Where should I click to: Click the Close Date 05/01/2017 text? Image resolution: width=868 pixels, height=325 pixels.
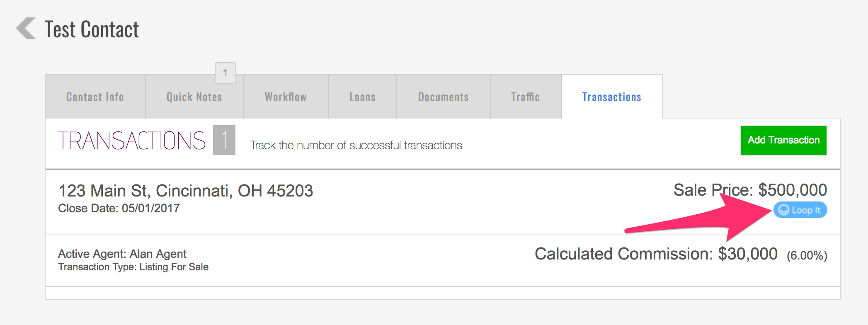[x=119, y=208]
